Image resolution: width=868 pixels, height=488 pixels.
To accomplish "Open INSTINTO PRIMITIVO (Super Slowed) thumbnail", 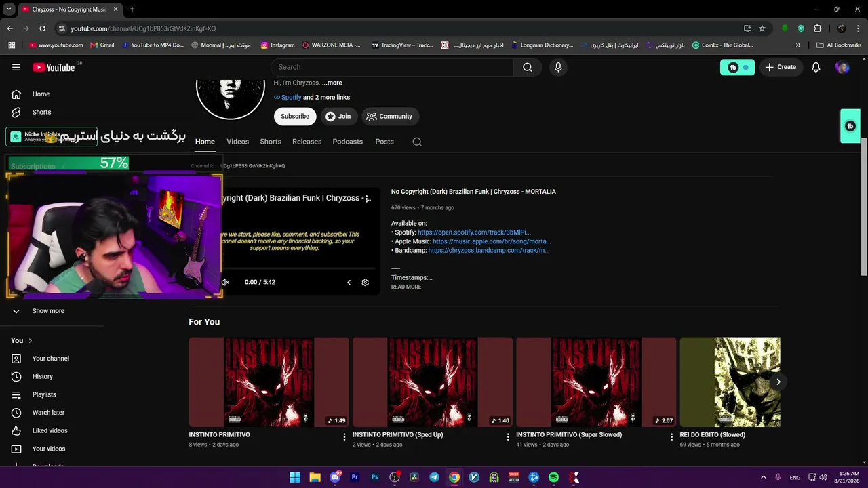I will coord(596,382).
